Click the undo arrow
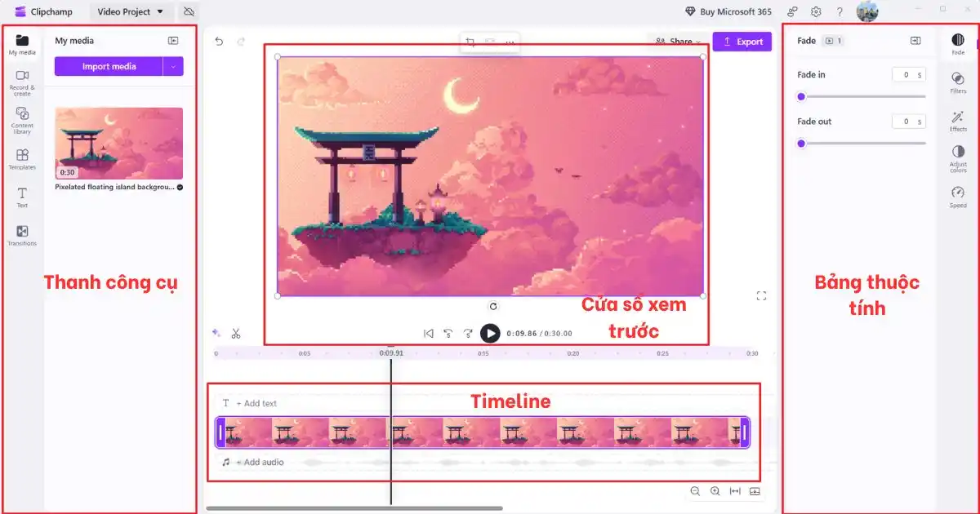980x514 pixels. tap(219, 42)
